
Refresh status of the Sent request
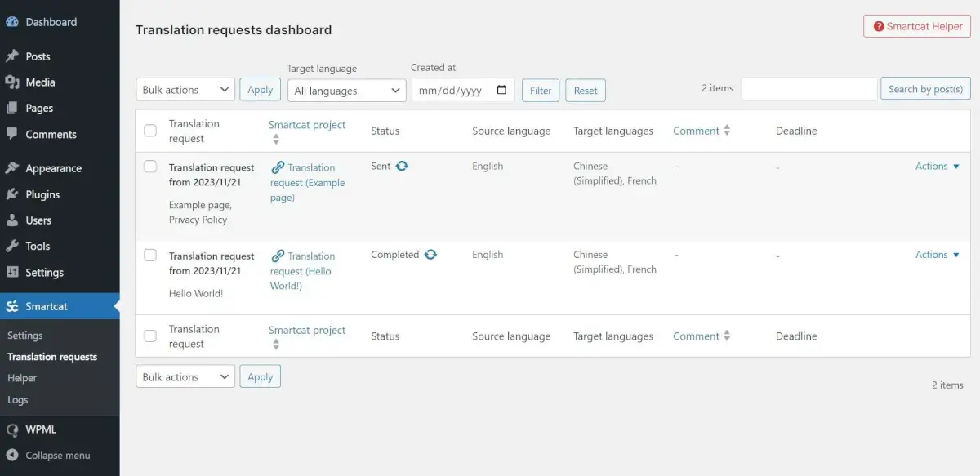point(402,166)
